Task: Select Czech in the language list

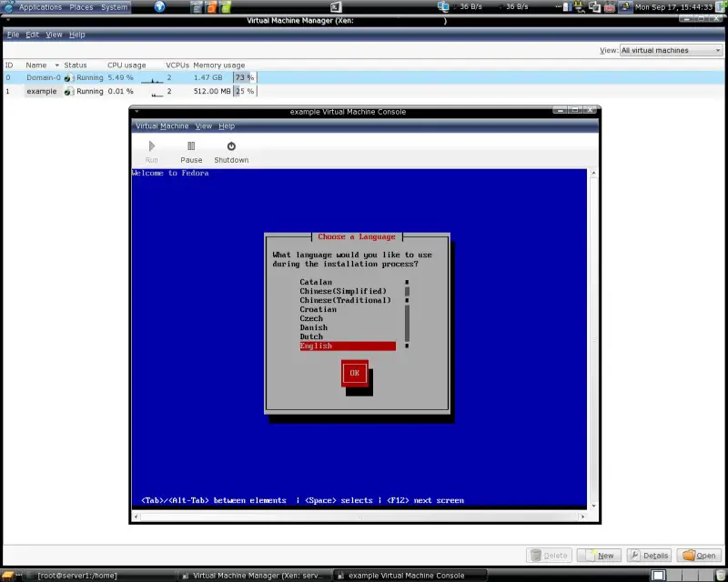Action: tap(311, 318)
